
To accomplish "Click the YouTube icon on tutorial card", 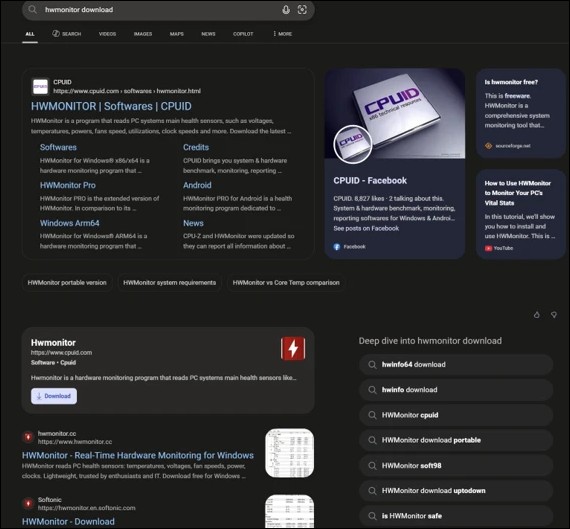I will click(x=488, y=248).
